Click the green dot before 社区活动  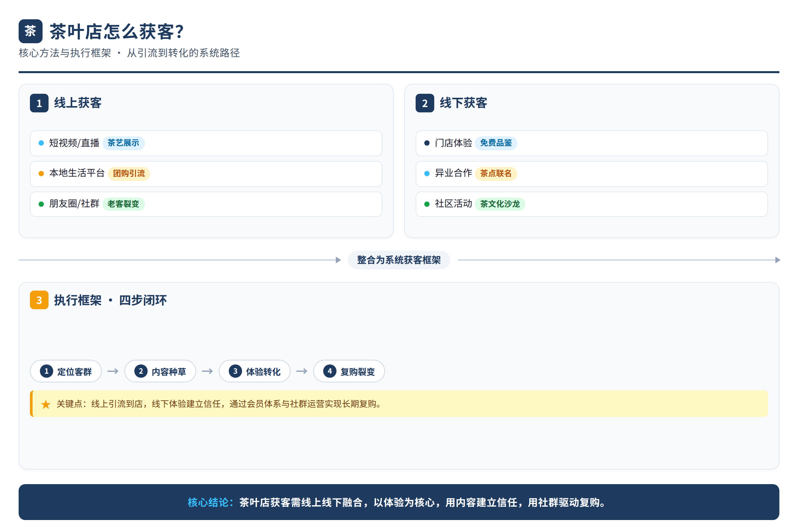point(427,204)
